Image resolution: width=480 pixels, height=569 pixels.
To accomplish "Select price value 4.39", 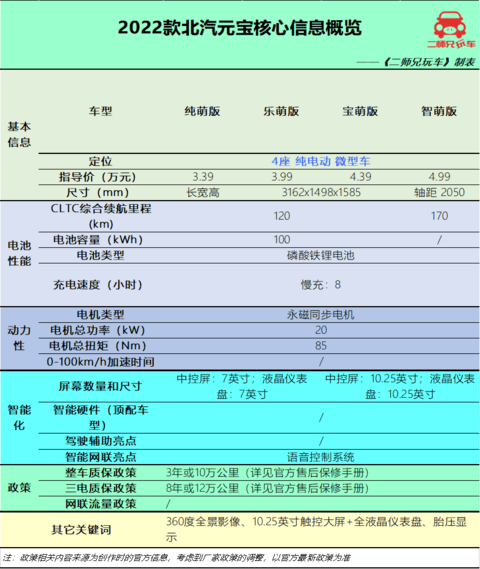I will tap(360, 177).
